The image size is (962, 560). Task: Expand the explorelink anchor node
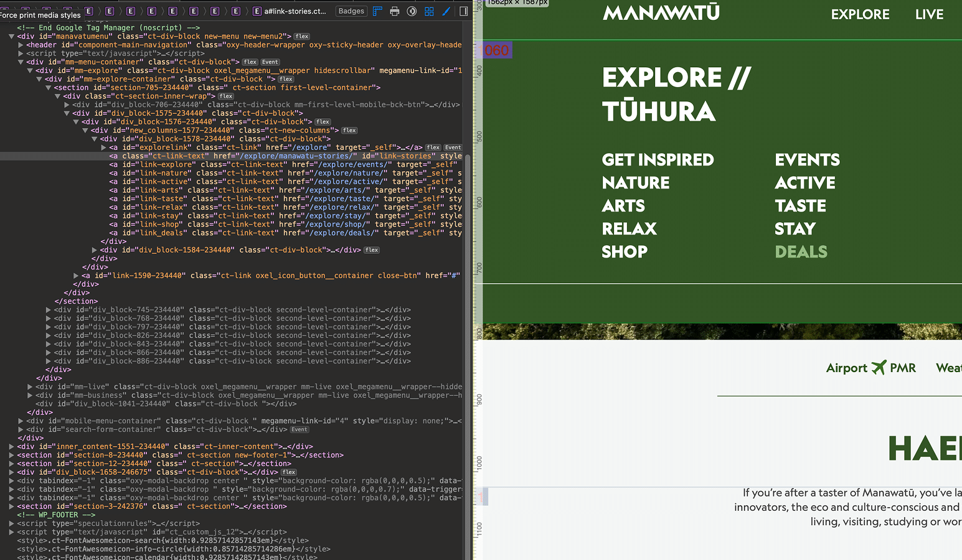(103, 147)
